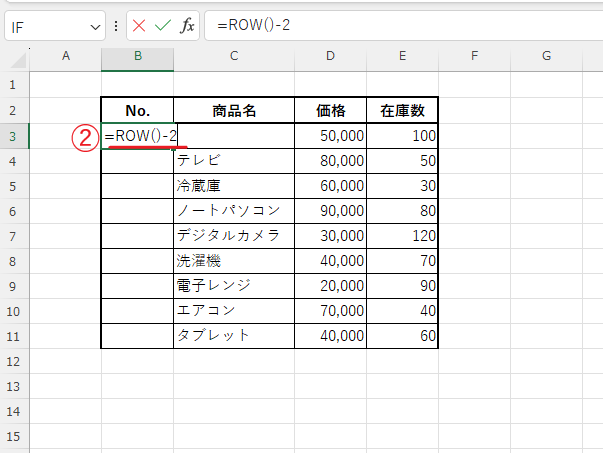The height and width of the screenshot is (453, 603).
Task: Click the デジタルカメラ cell
Action: [x=234, y=236]
